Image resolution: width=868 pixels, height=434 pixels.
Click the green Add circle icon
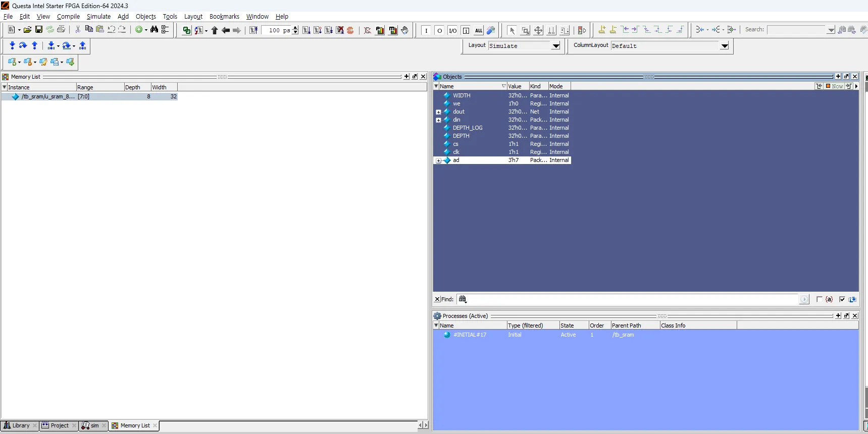pos(139,30)
